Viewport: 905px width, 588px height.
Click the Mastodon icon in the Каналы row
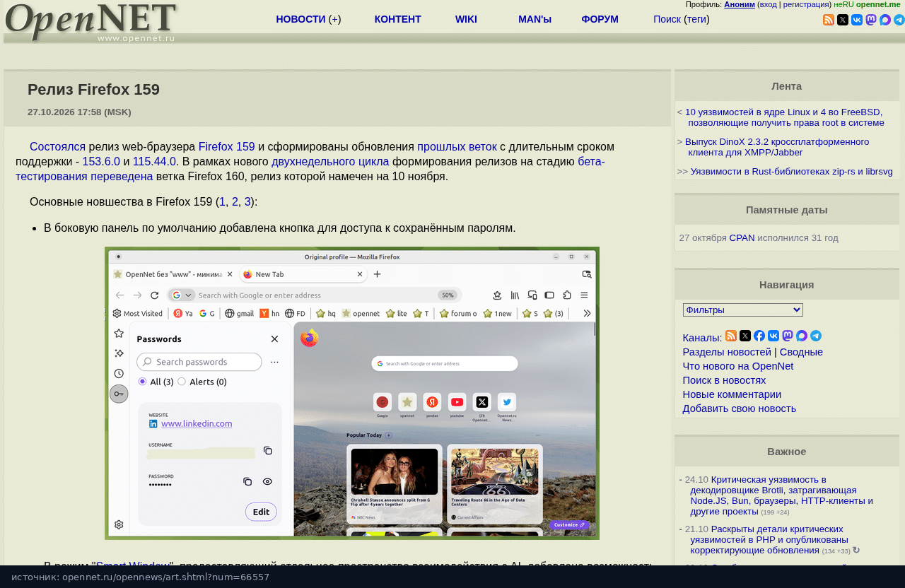[788, 336]
